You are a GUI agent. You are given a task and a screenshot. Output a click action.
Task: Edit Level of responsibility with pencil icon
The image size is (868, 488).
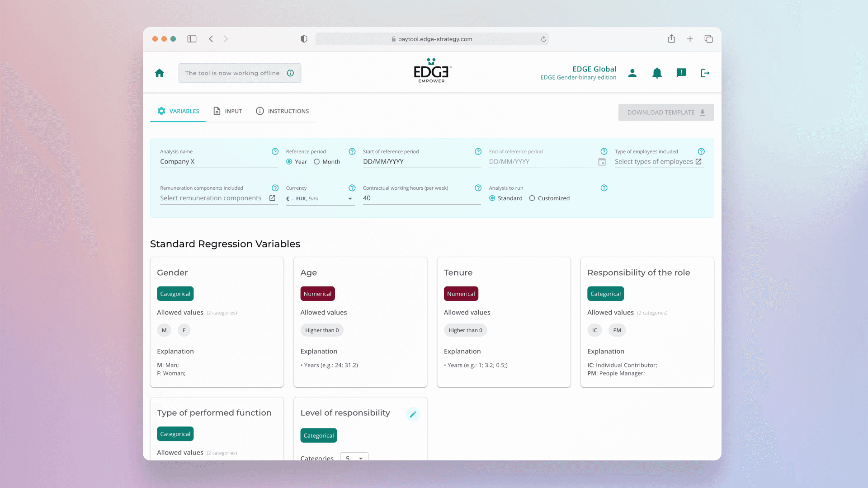(413, 414)
